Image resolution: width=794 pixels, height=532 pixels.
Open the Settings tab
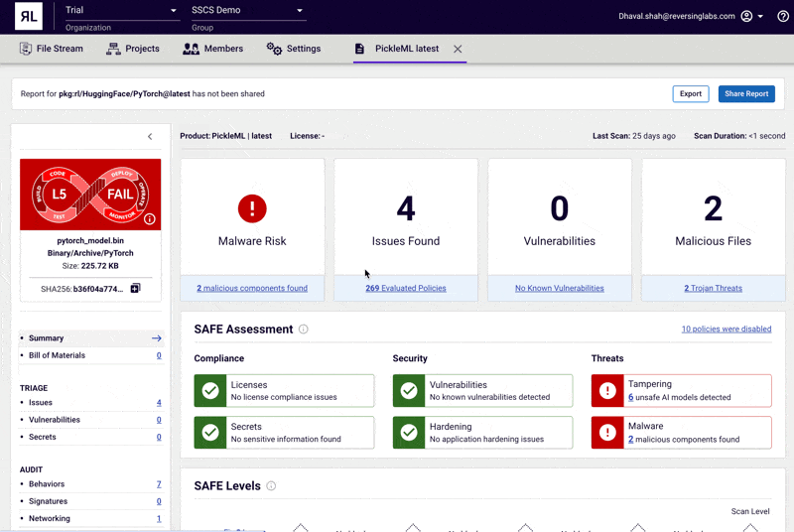[294, 49]
